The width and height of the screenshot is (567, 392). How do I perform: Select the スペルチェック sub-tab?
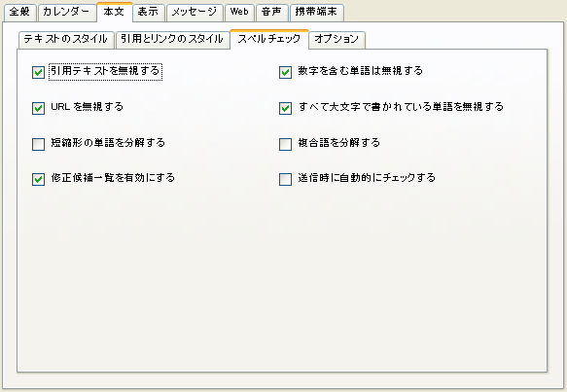coord(269,39)
